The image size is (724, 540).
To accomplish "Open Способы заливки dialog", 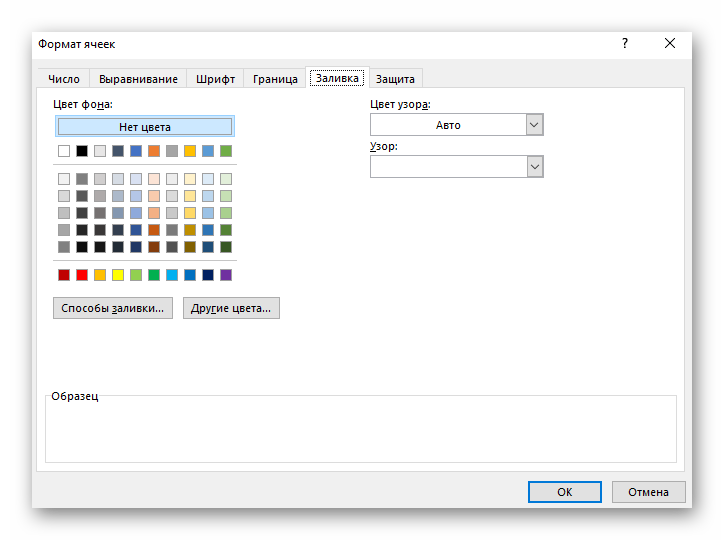I will [x=113, y=308].
